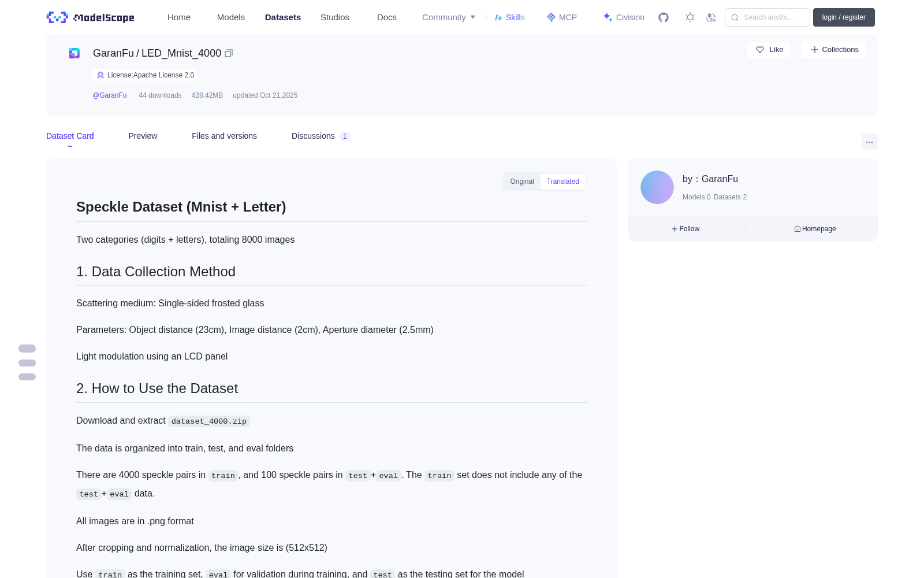Image resolution: width=924 pixels, height=578 pixels.
Task: Jump to first section via side outline marker
Action: (27, 349)
